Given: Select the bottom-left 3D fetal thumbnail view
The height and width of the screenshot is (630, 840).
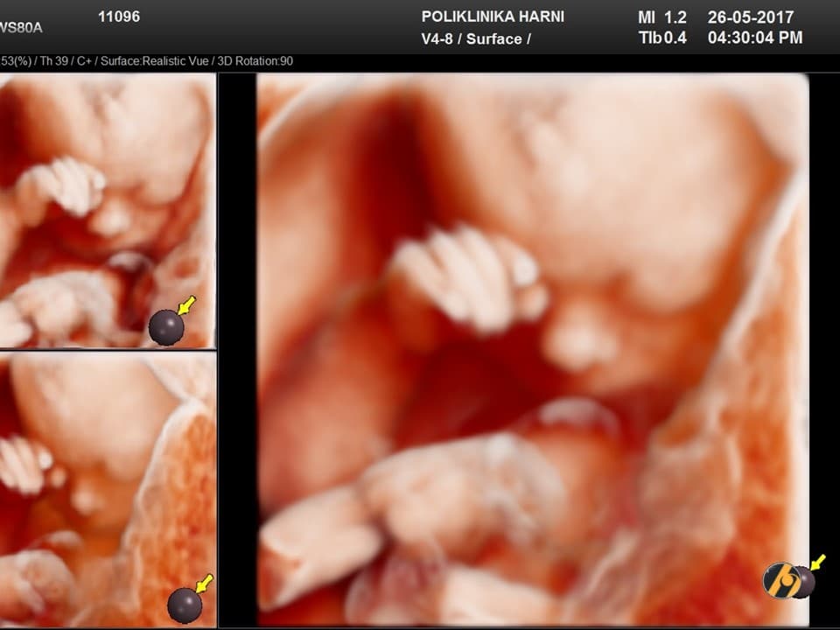Looking at the screenshot, I should (x=107, y=490).
